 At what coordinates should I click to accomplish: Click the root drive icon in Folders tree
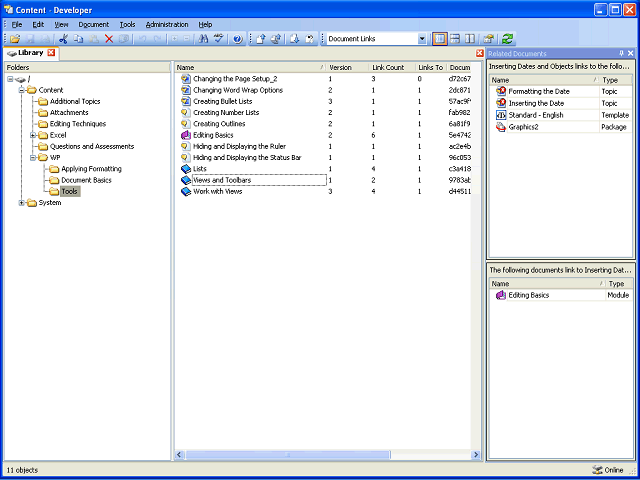click(20, 79)
